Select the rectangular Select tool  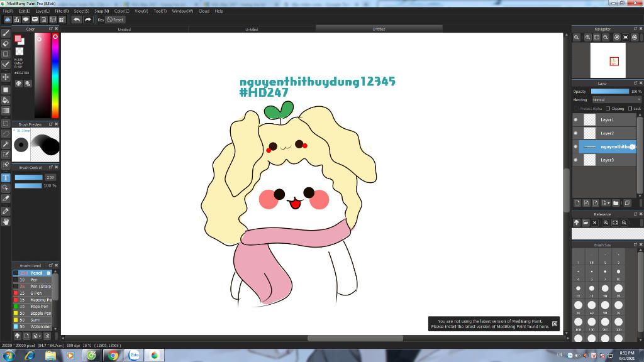(6, 123)
